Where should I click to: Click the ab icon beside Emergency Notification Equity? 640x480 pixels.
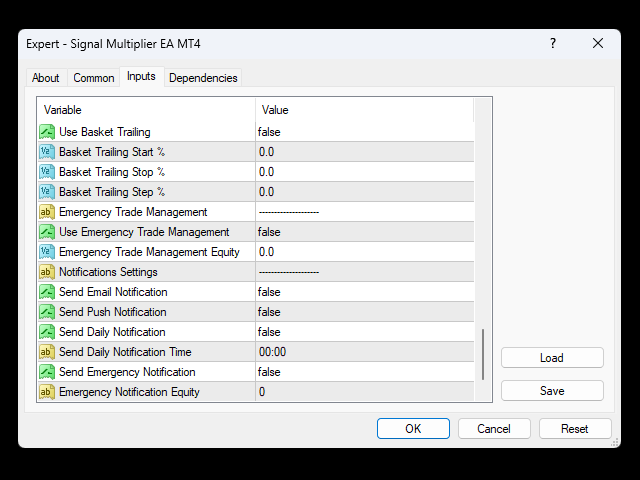(x=47, y=392)
